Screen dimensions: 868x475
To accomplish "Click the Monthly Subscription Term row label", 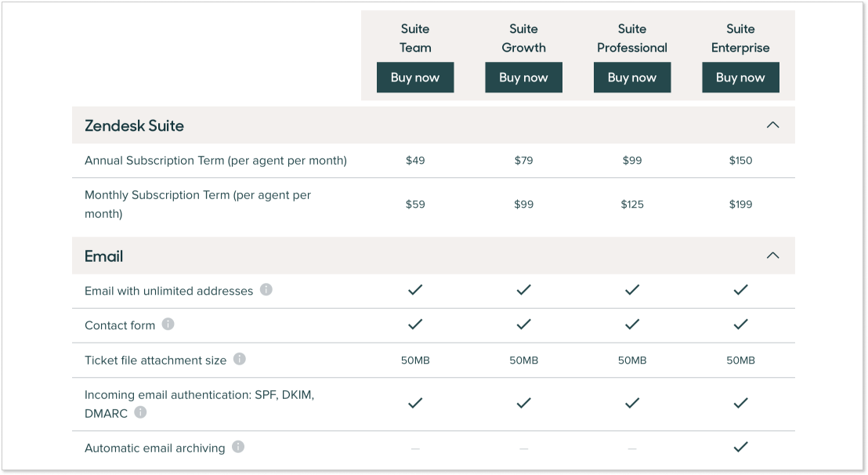I will 197,205.
